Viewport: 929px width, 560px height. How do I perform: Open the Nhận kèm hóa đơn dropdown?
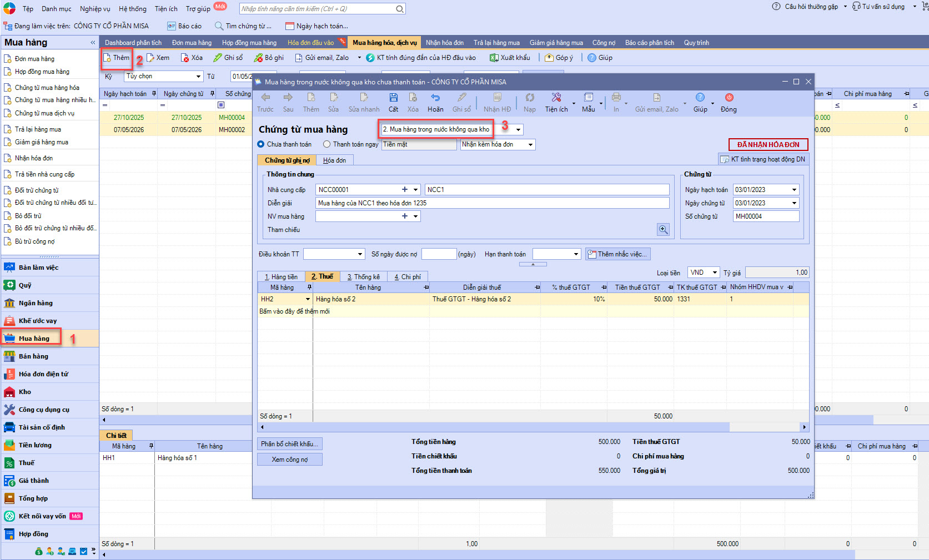pos(530,145)
